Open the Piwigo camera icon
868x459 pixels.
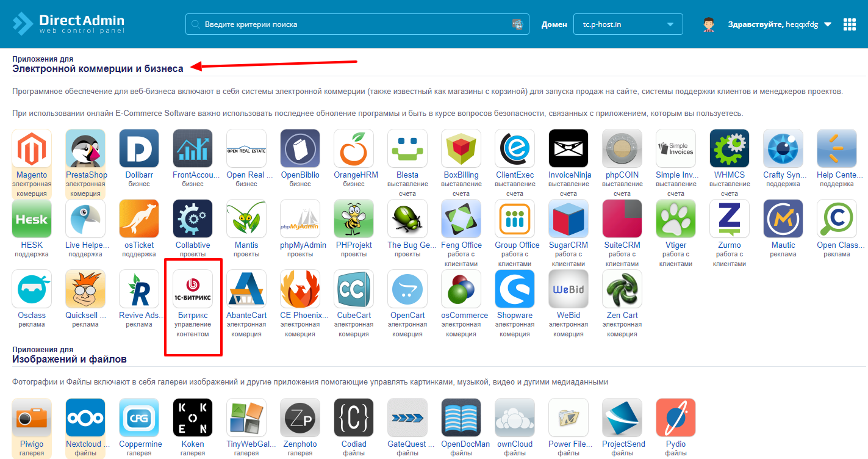pos(32,418)
